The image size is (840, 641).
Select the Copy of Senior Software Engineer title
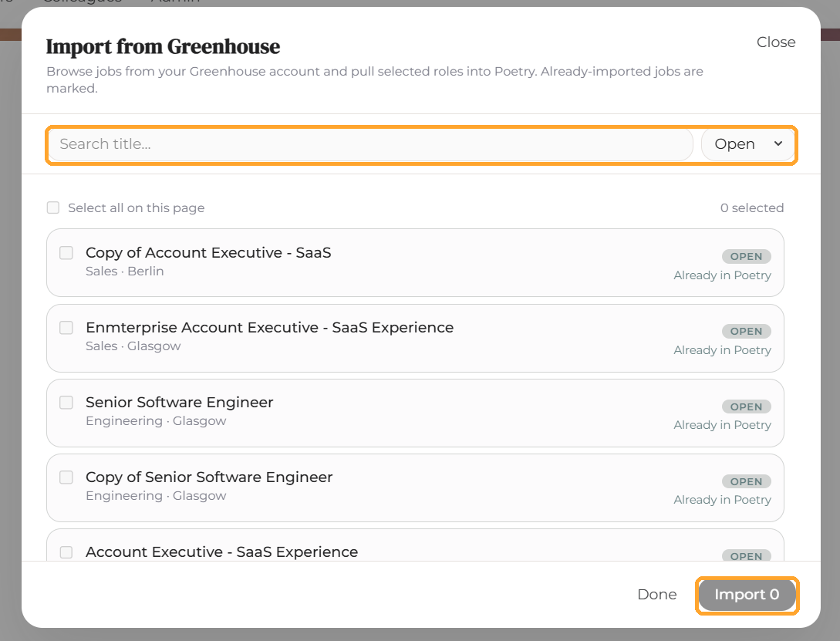coord(209,477)
